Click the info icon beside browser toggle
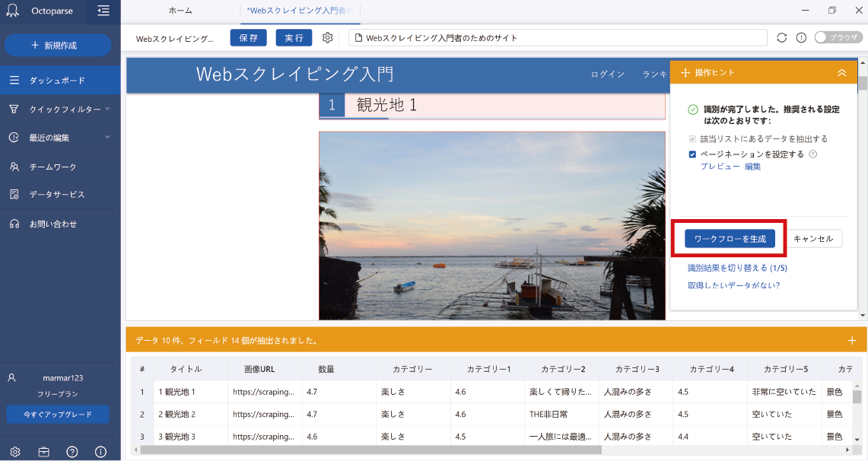868x461 pixels. 801,37
